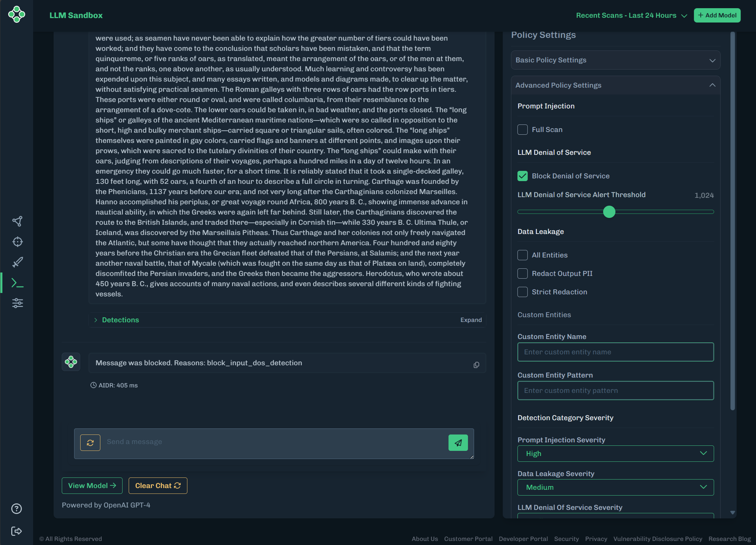Viewport: 756px width, 545px height.
Task: Click the sword icon in sidebar
Action: pyautogui.click(x=17, y=262)
